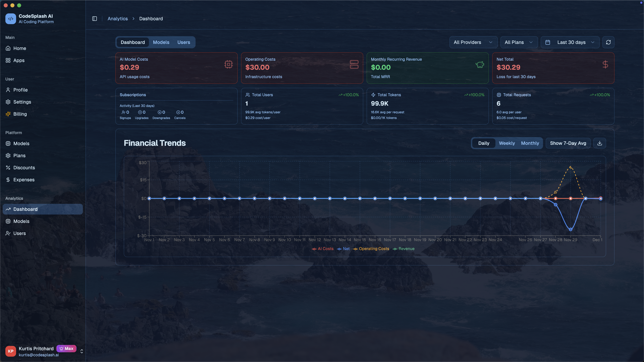The width and height of the screenshot is (644, 362).
Task: Click the Analytics breadcrumb link
Action: (118, 18)
